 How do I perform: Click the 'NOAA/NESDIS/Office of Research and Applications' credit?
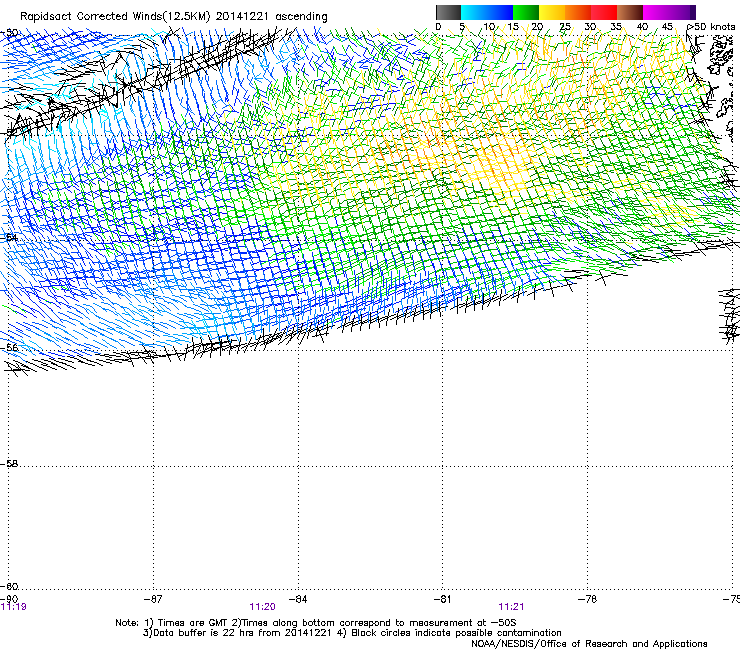(589, 644)
